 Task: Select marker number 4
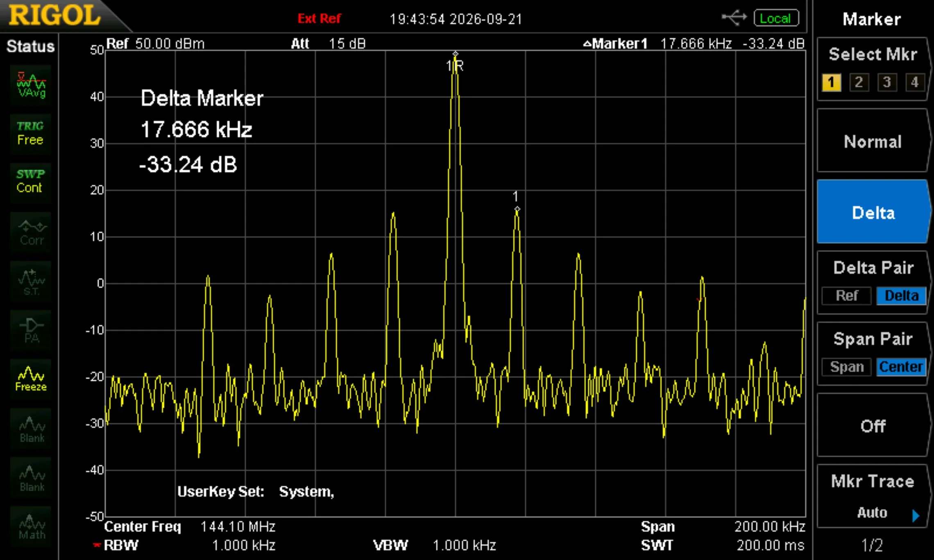click(x=915, y=82)
